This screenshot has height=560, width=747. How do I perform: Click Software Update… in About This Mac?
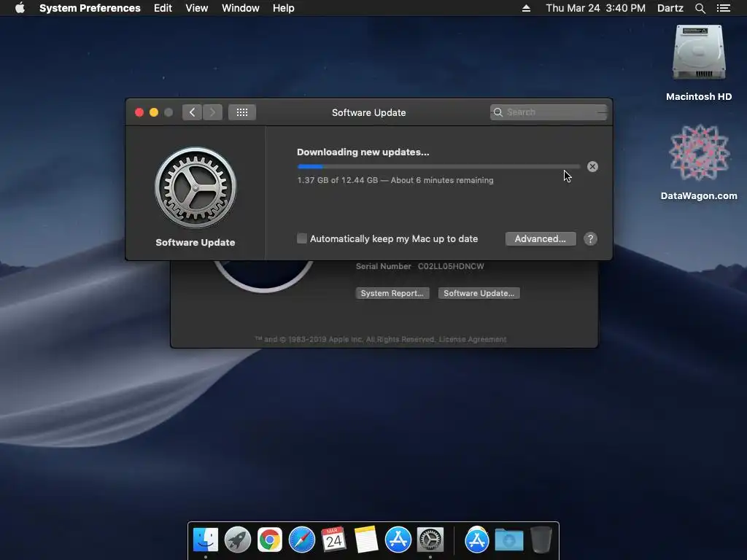[479, 293]
